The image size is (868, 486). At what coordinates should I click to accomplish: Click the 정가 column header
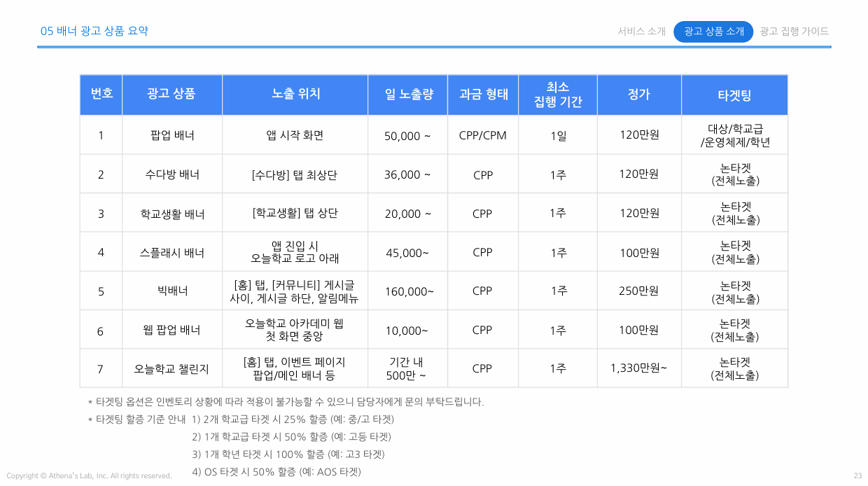tap(639, 95)
